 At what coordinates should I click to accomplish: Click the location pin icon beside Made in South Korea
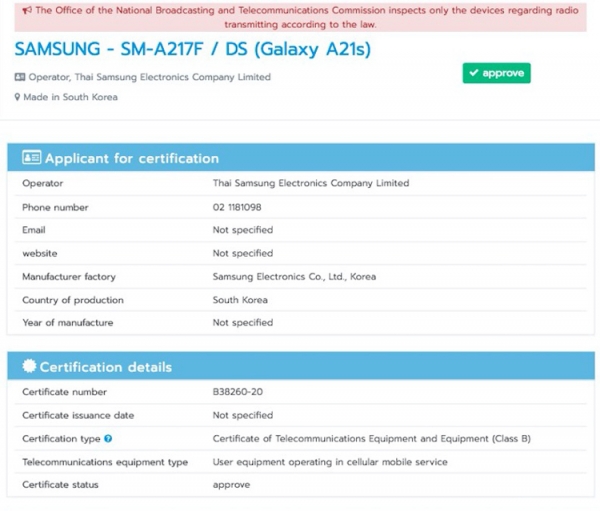click(18, 97)
